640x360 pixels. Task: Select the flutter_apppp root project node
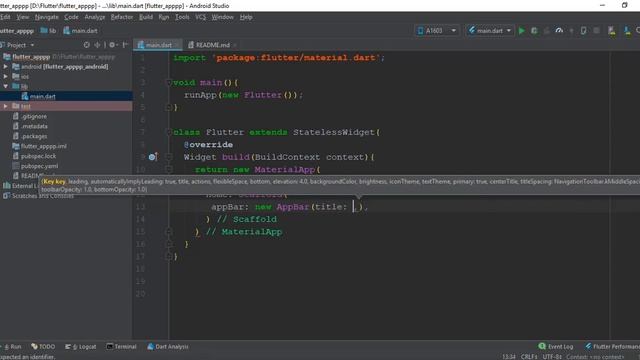pos(31,57)
